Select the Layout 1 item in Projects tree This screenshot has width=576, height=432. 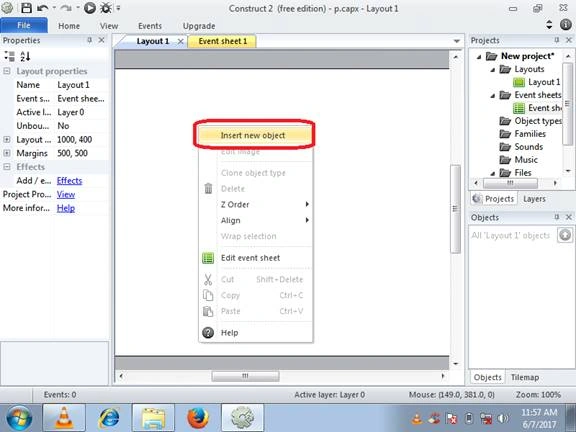coord(537,82)
